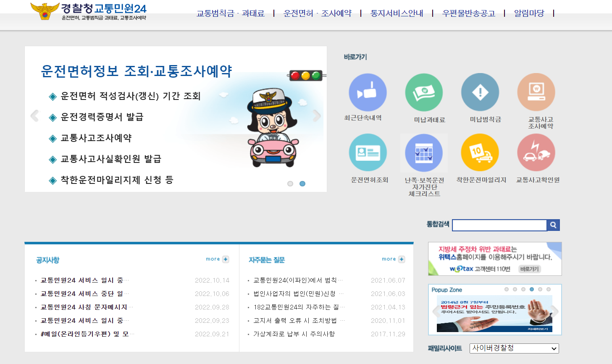612x364 pixels.
Task: Advance the banner with the right chevron arrow
Action: click(x=317, y=116)
